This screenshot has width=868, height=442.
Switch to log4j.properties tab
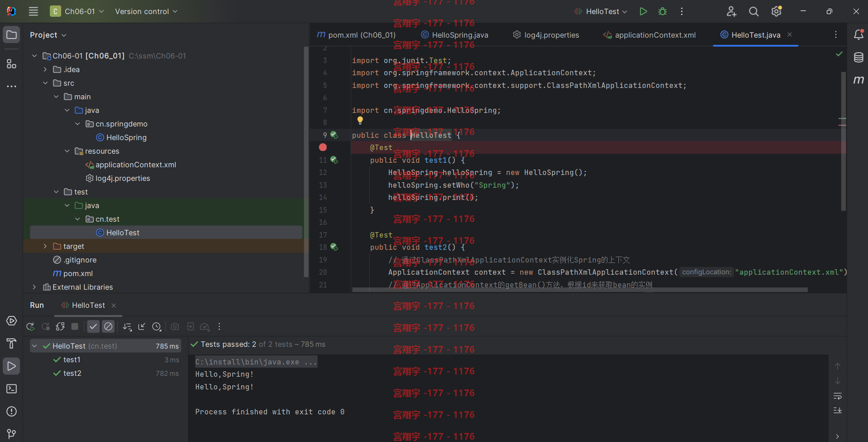[x=546, y=35]
